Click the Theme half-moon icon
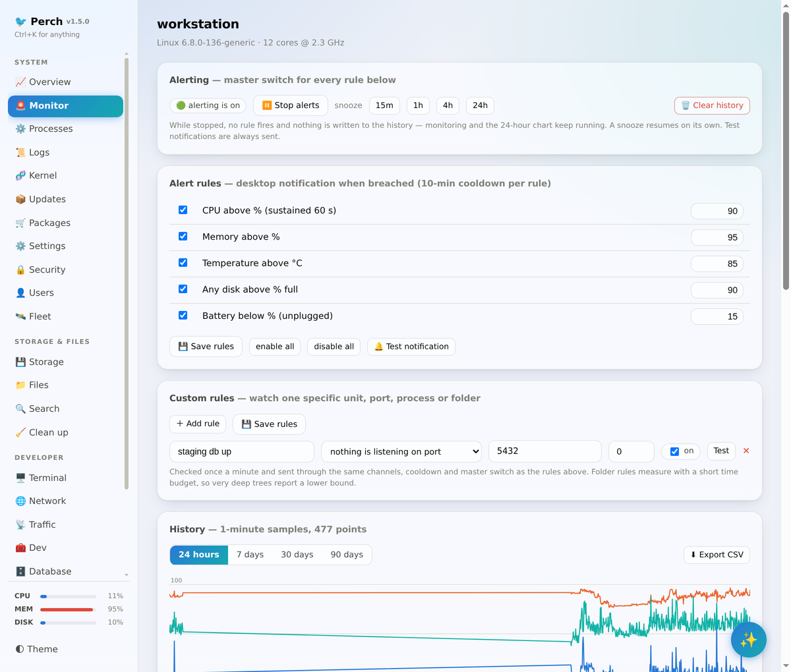Image resolution: width=791 pixels, height=672 pixels. 20,649
